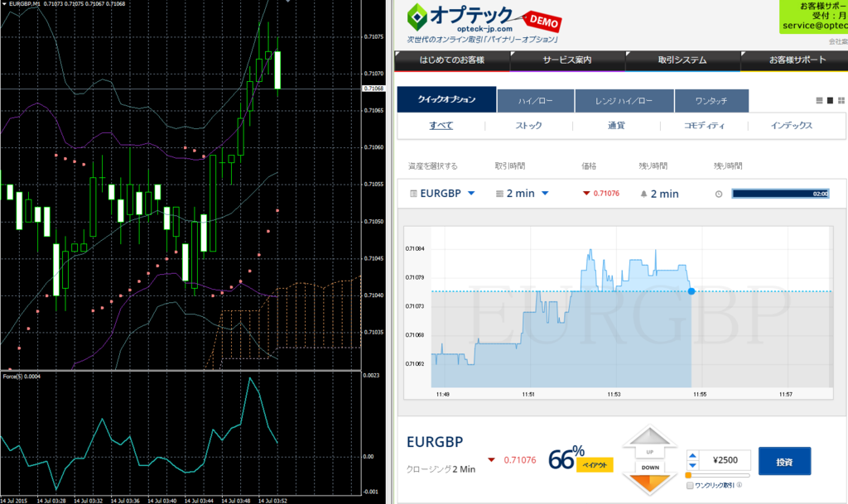Viewport: 848px width, 504px height.
Task: Click the ¥2500 amount input field
Action: tap(725, 460)
